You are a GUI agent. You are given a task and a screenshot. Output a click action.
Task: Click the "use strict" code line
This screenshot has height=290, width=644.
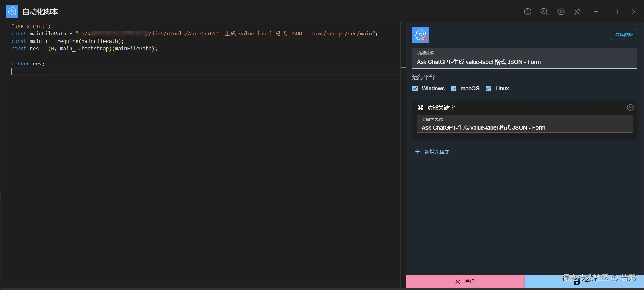(31, 26)
